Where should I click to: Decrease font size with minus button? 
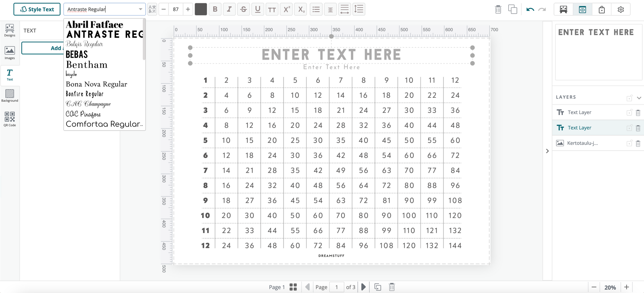coord(163,9)
